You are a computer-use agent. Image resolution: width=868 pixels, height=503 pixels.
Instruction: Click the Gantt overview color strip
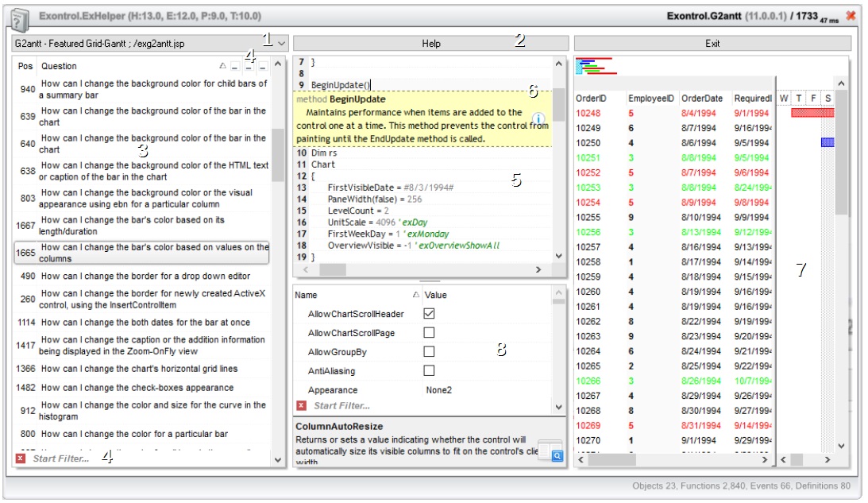click(x=596, y=67)
